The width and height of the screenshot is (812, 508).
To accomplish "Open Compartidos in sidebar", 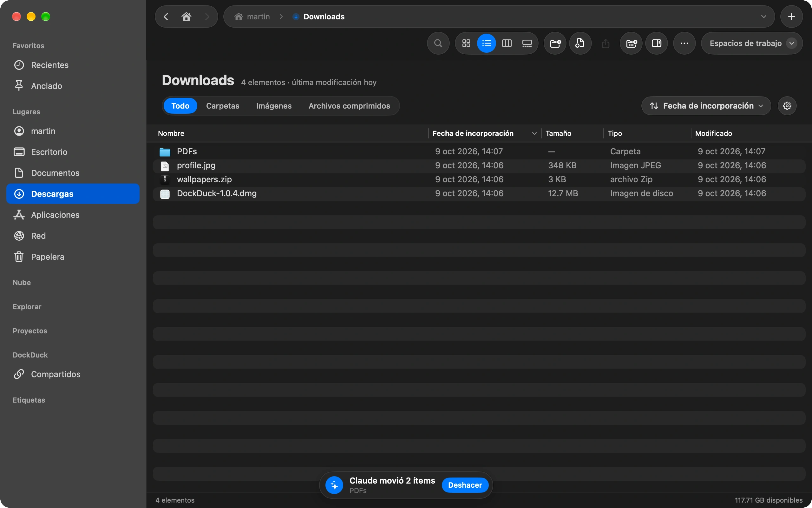I will [x=73, y=374].
